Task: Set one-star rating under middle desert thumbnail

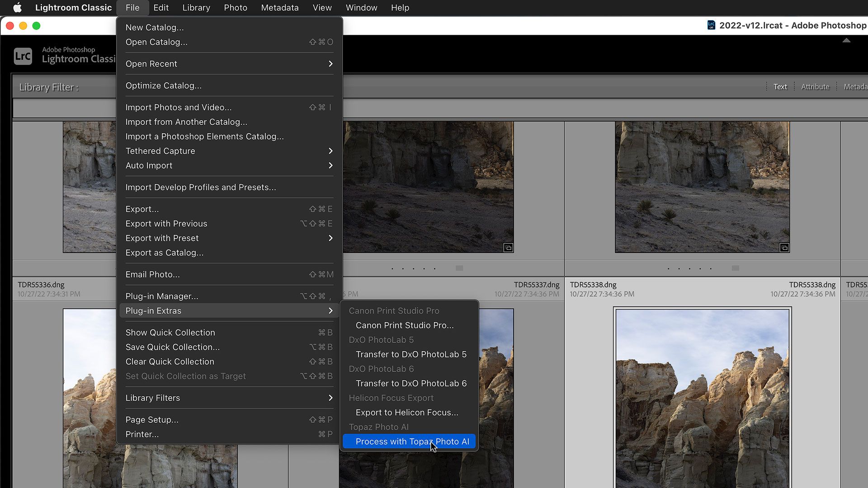Action: tap(392, 268)
